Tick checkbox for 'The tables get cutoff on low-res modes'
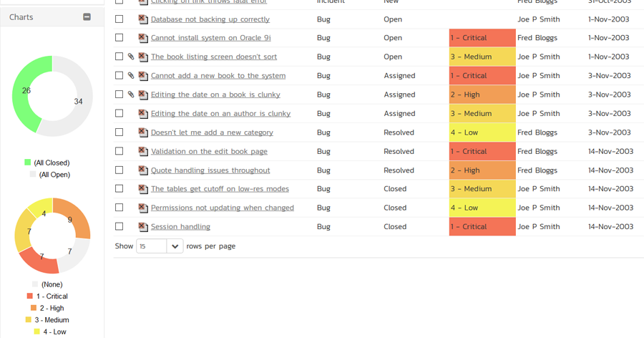This screenshot has height=338, width=644. coord(119,189)
